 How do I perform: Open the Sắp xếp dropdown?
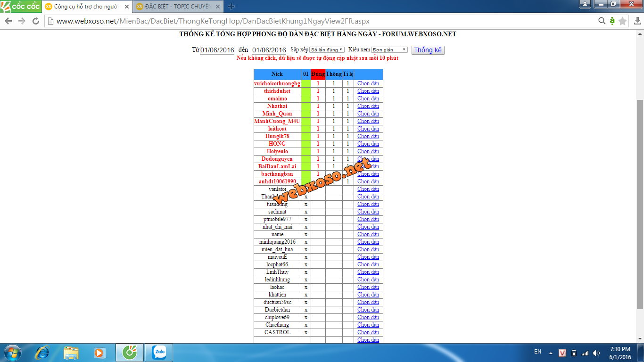click(x=327, y=49)
